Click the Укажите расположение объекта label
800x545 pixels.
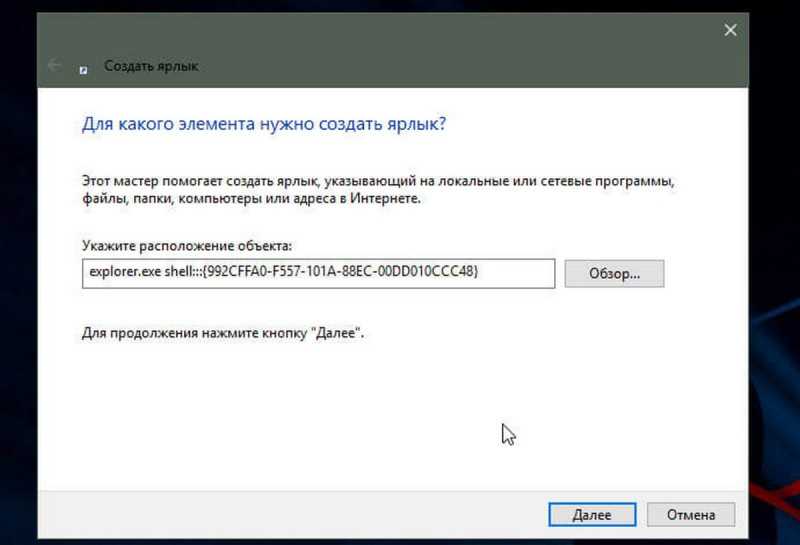(187, 246)
